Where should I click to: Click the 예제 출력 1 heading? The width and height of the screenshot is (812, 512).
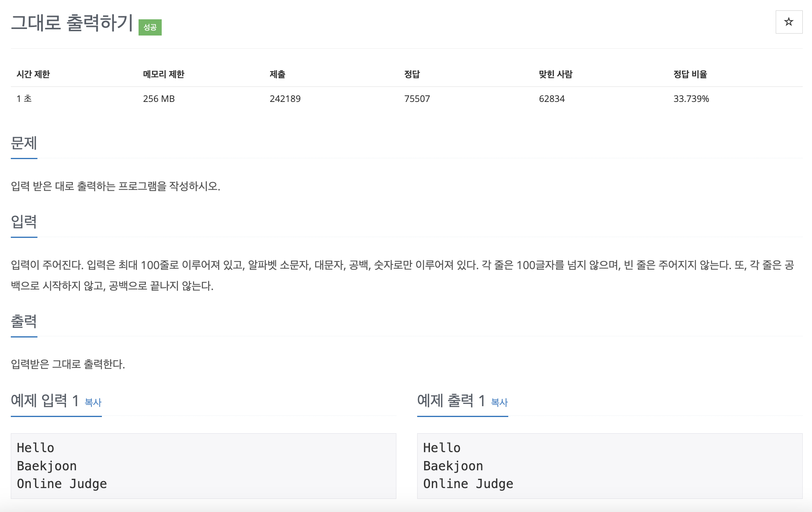[451, 400]
